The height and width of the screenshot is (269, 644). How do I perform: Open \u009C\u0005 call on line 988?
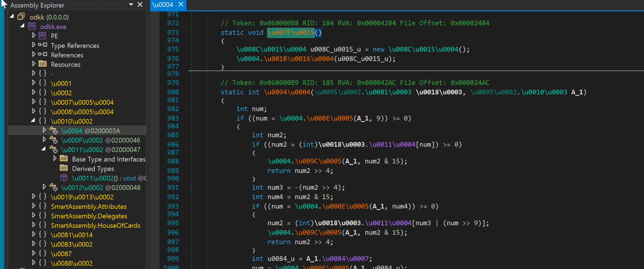pyautogui.click(x=318, y=161)
